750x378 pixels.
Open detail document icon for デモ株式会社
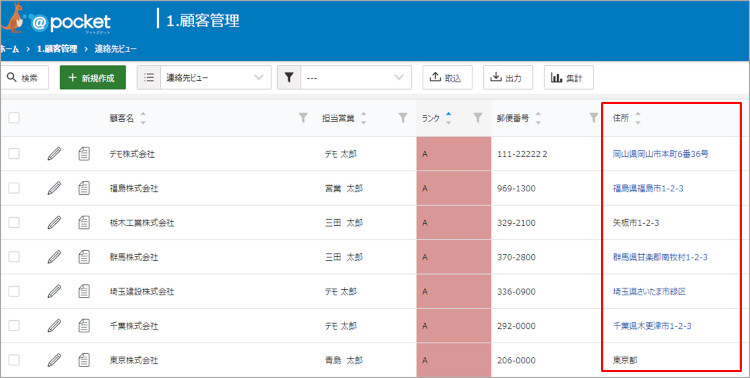click(84, 154)
